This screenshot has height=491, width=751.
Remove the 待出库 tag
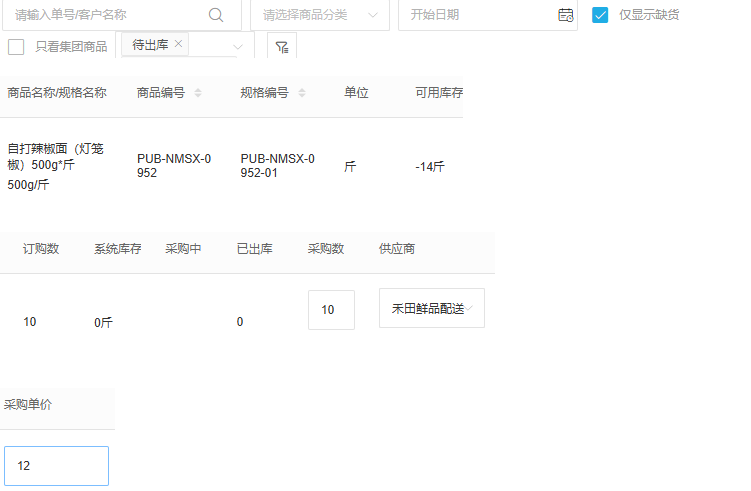(x=178, y=44)
